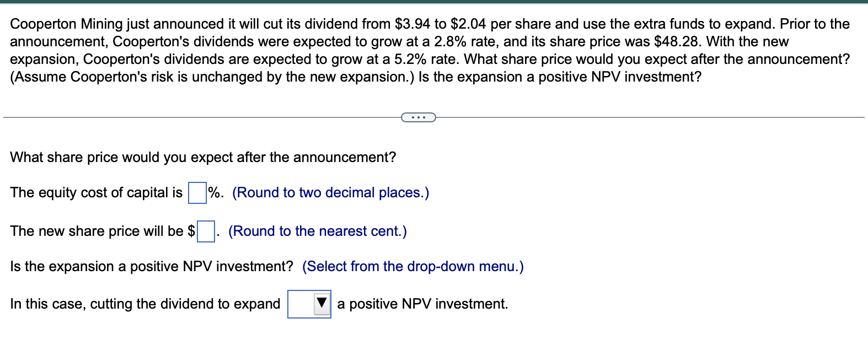This screenshot has width=868, height=356.
Task: Click the sentence beginning 'Is the expansion a positive NPV investment?'
Action: (151, 267)
